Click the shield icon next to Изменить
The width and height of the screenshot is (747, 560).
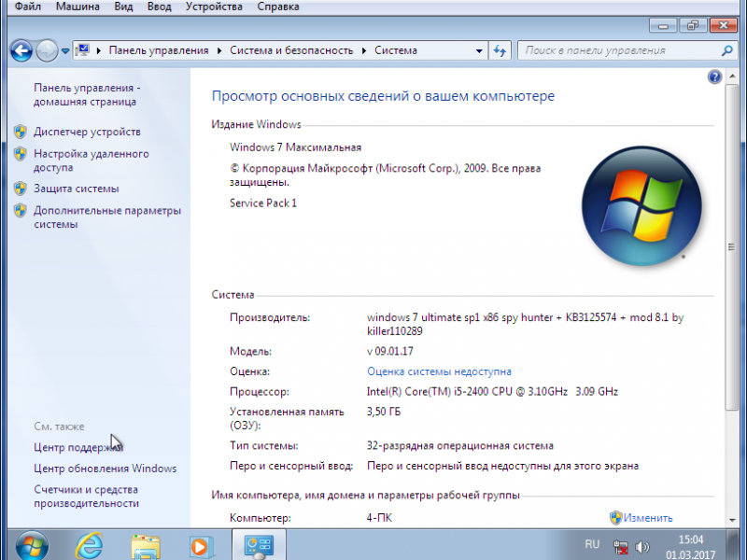click(x=615, y=518)
